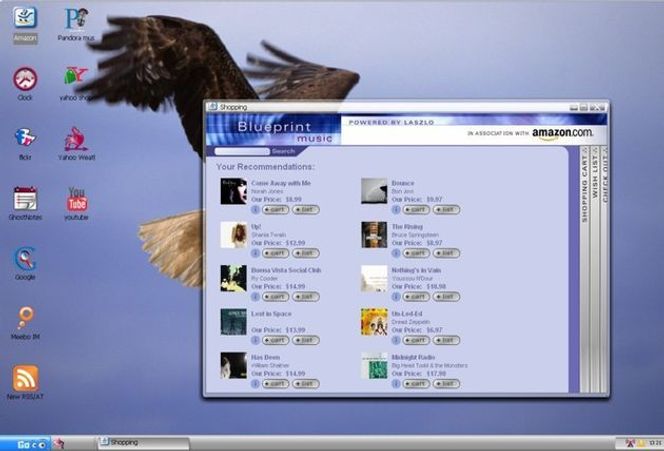Show info for Bounce album

point(396,210)
